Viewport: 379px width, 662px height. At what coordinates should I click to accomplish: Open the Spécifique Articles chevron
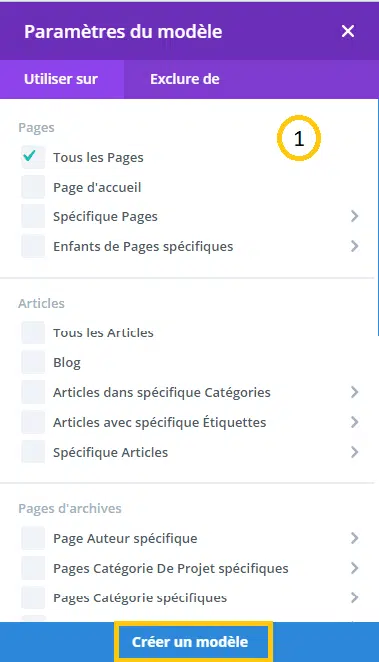coord(355,452)
